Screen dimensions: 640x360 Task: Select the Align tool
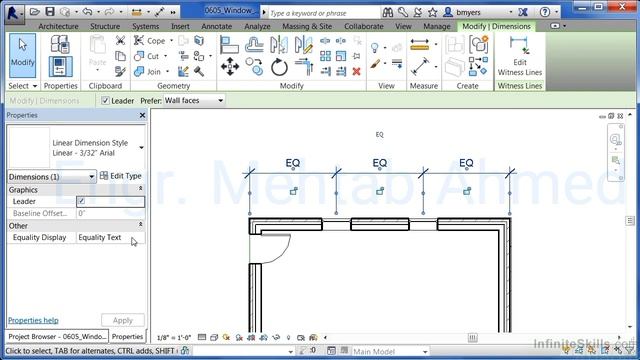pos(229,45)
